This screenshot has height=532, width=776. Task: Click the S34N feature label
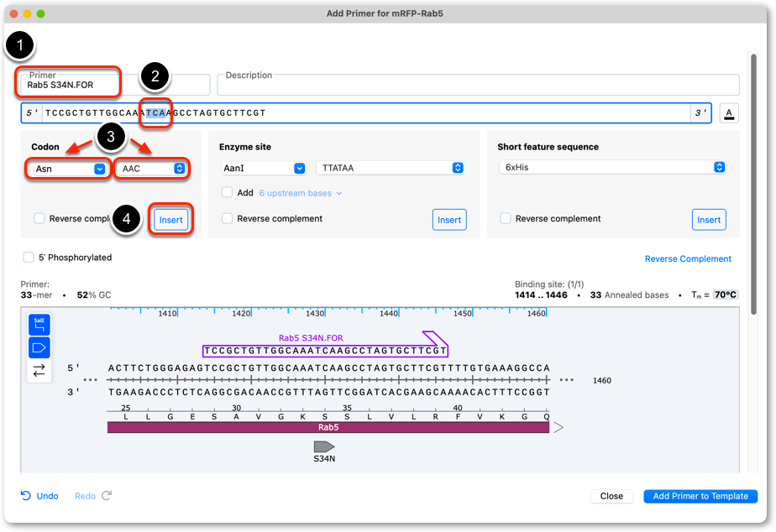pos(324,459)
